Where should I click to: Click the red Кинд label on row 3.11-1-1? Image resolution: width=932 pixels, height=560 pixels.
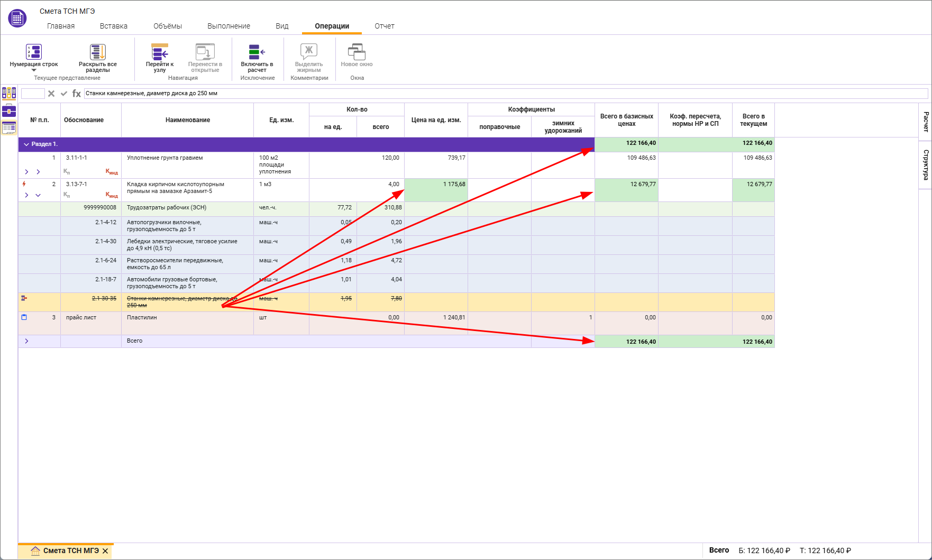[x=112, y=171]
